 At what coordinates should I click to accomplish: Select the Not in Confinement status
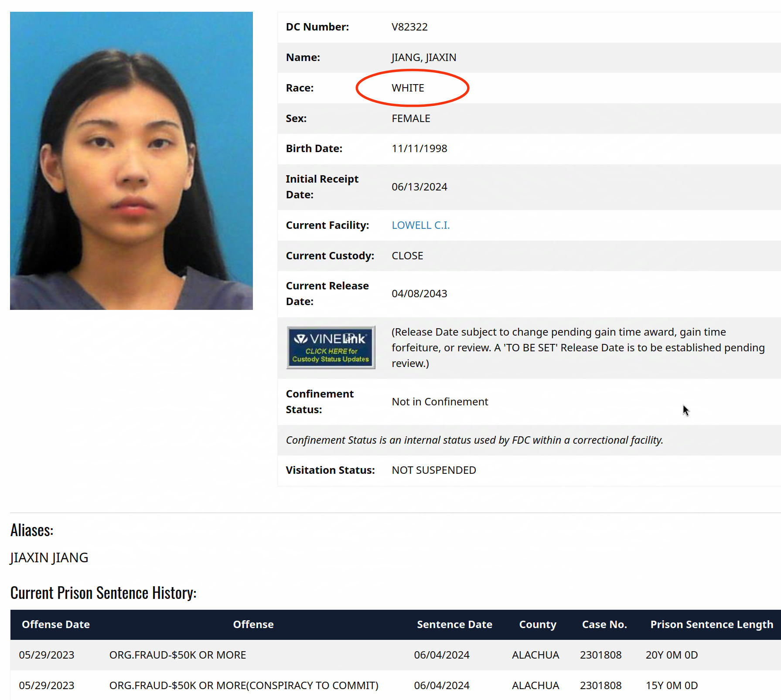(x=440, y=402)
